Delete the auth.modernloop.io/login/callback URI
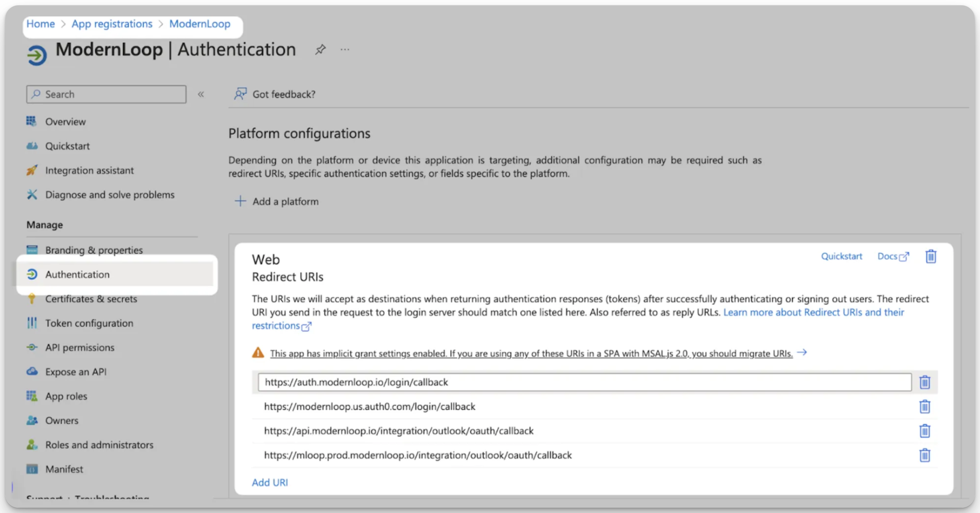The width and height of the screenshot is (980, 513). tap(924, 382)
